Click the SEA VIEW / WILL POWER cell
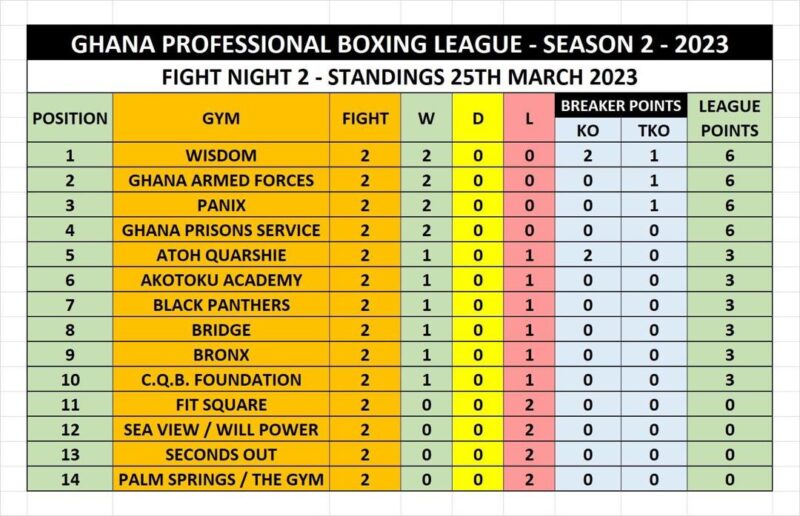 [221, 430]
